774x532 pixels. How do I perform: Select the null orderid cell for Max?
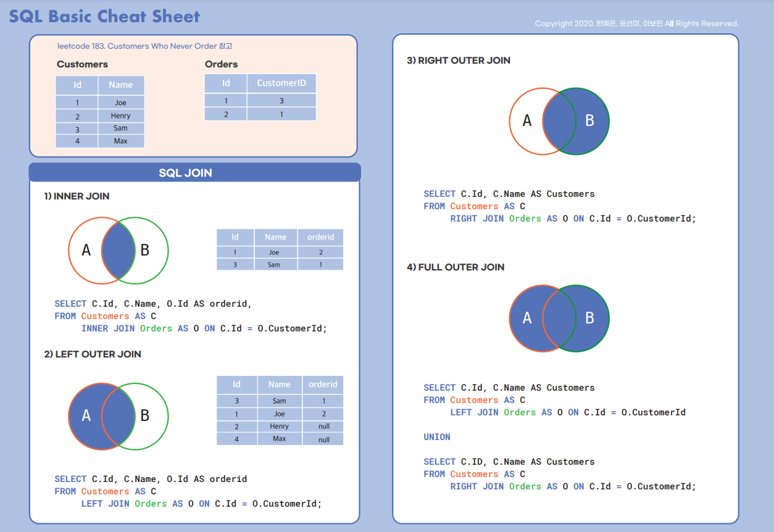pyautogui.click(x=322, y=439)
